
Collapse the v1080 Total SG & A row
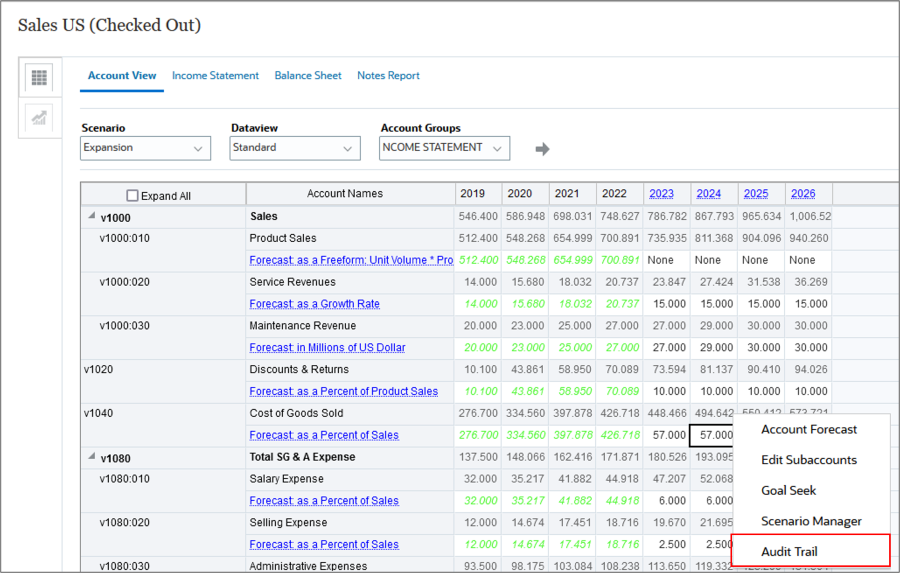click(x=91, y=456)
